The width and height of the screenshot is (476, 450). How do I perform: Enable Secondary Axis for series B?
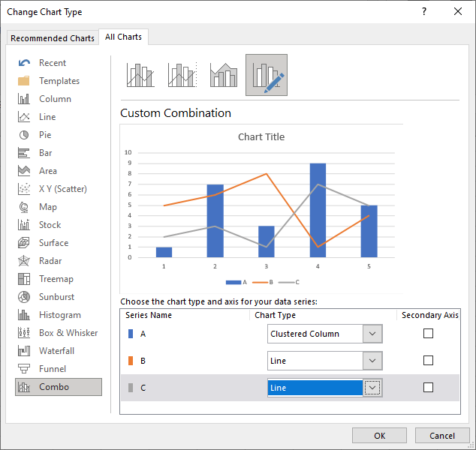[428, 361]
